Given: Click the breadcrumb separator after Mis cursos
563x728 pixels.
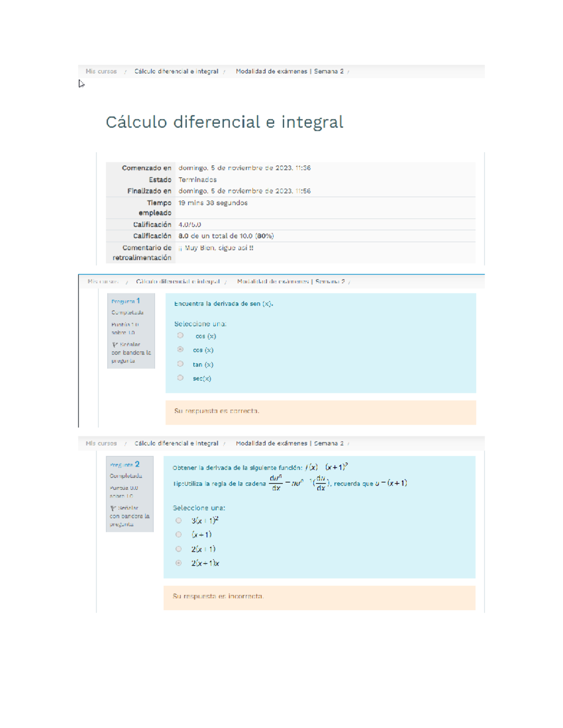Looking at the screenshot, I should click(125, 71).
